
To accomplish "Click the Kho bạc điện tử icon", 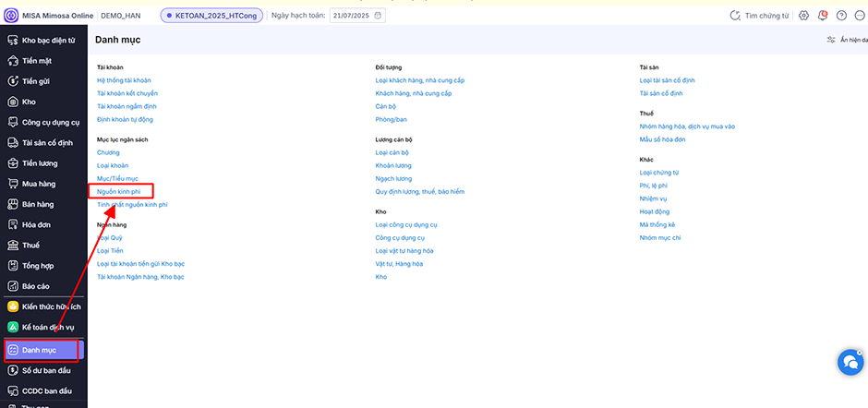I will tap(13, 41).
